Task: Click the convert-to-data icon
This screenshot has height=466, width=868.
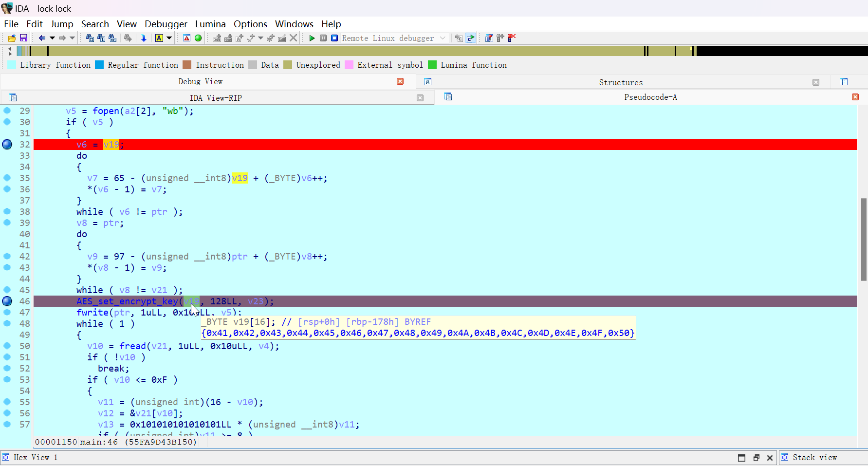Action: [x=228, y=38]
